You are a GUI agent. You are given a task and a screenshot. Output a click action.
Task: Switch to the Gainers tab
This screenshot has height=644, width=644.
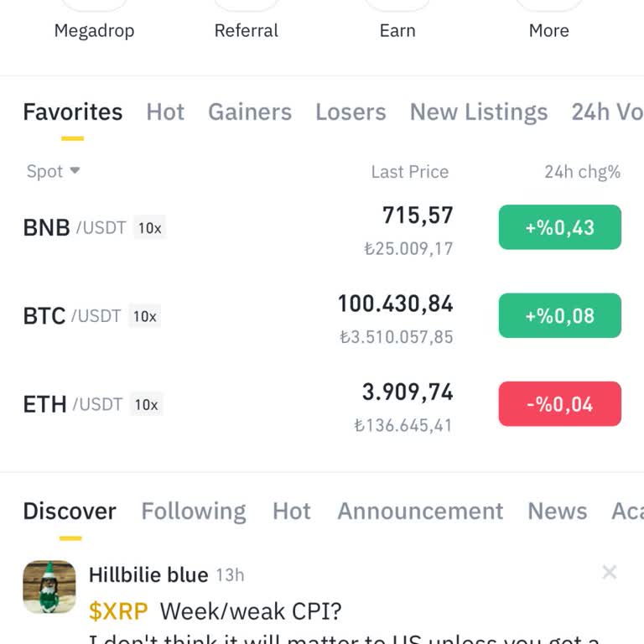click(x=250, y=112)
